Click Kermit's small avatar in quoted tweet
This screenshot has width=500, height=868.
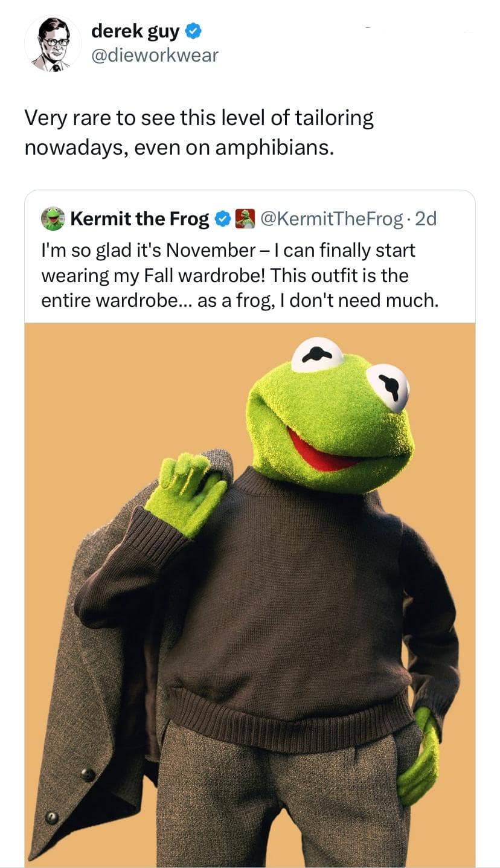(x=53, y=219)
